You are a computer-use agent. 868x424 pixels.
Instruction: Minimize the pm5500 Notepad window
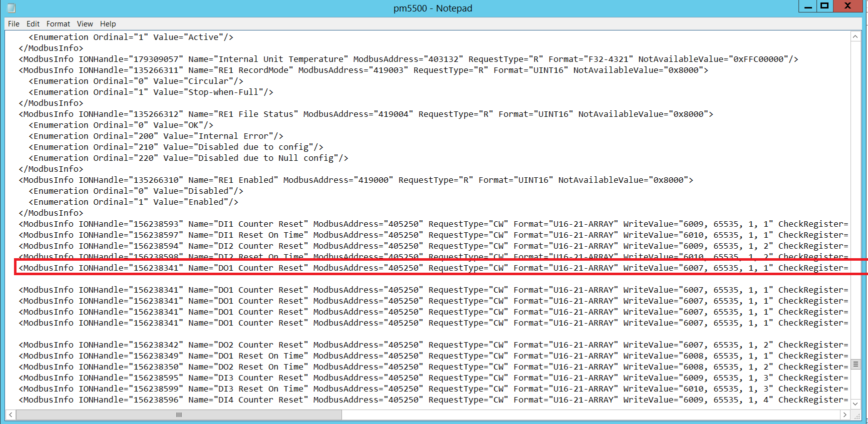(808, 6)
